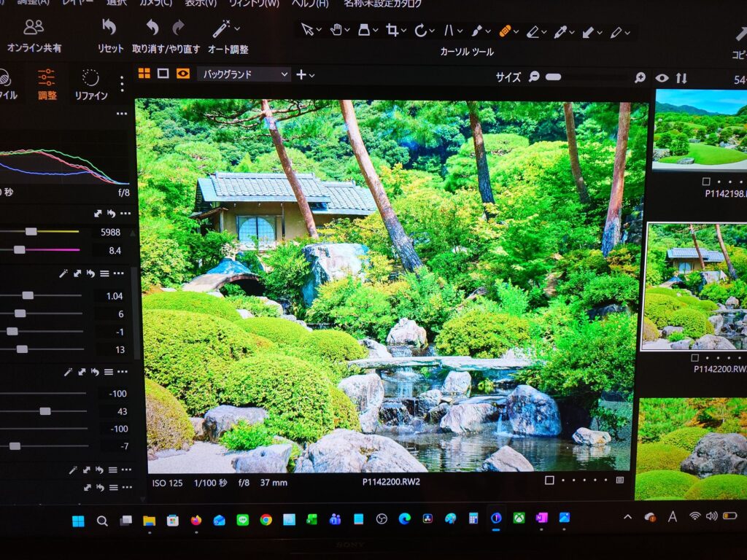Toggle the orange multi-view grid button
The image size is (747, 560).
[x=144, y=73]
